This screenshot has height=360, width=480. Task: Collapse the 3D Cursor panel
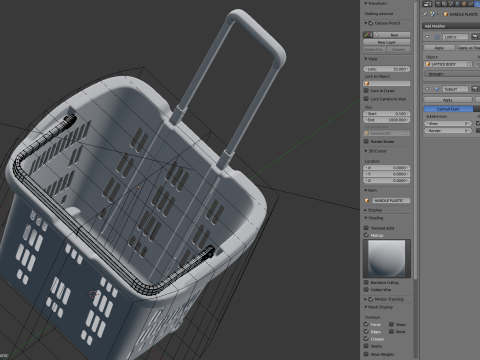coord(366,151)
